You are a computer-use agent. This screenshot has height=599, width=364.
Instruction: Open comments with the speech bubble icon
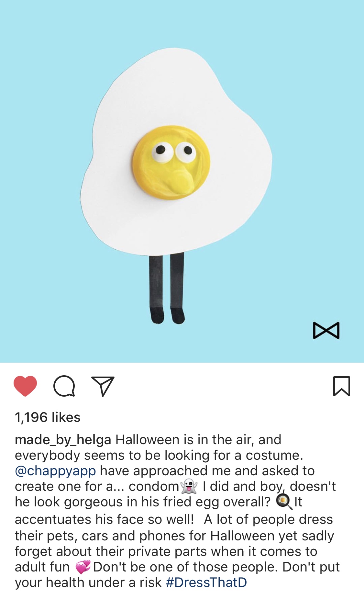(64, 386)
